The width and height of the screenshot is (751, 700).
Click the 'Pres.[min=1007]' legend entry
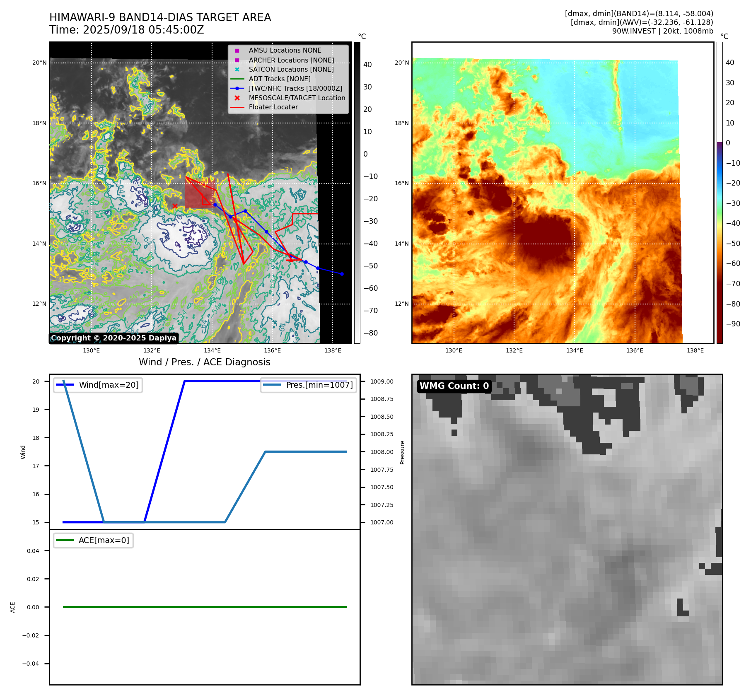(x=309, y=385)
